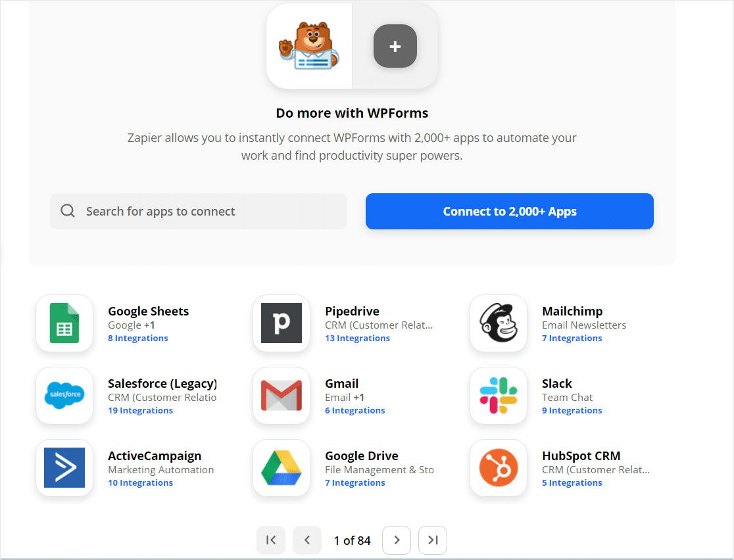
Task: Click 'Google +1' under Google Sheets
Action: coord(131,325)
